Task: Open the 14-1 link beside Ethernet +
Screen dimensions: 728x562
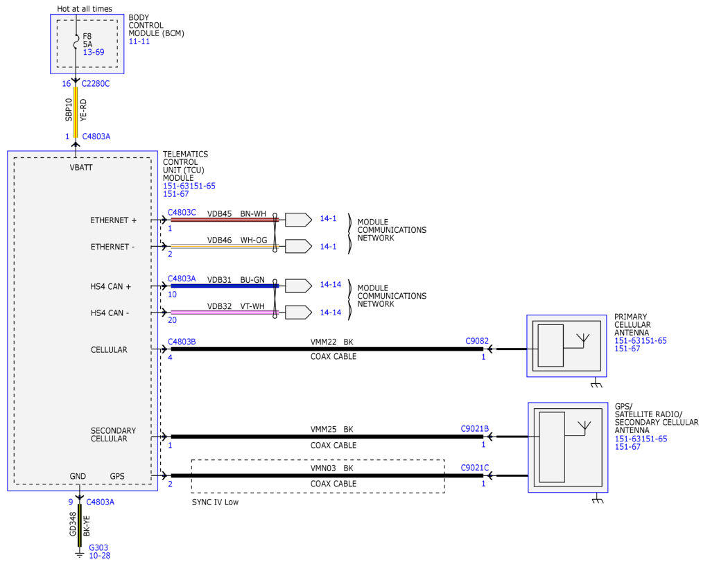Action: [328, 218]
